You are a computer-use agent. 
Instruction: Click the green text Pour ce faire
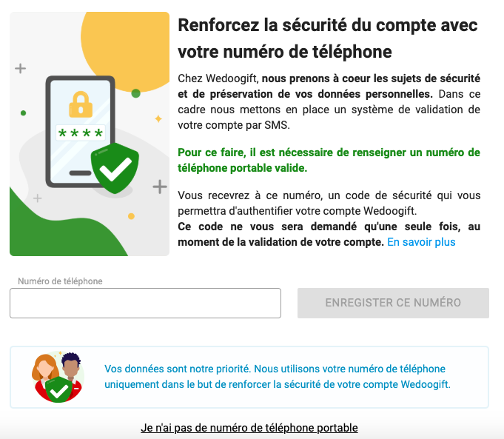click(x=329, y=160)
